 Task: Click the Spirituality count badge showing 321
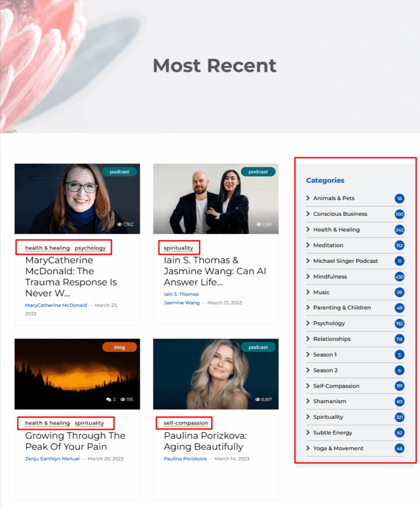(x=399, y=417)
